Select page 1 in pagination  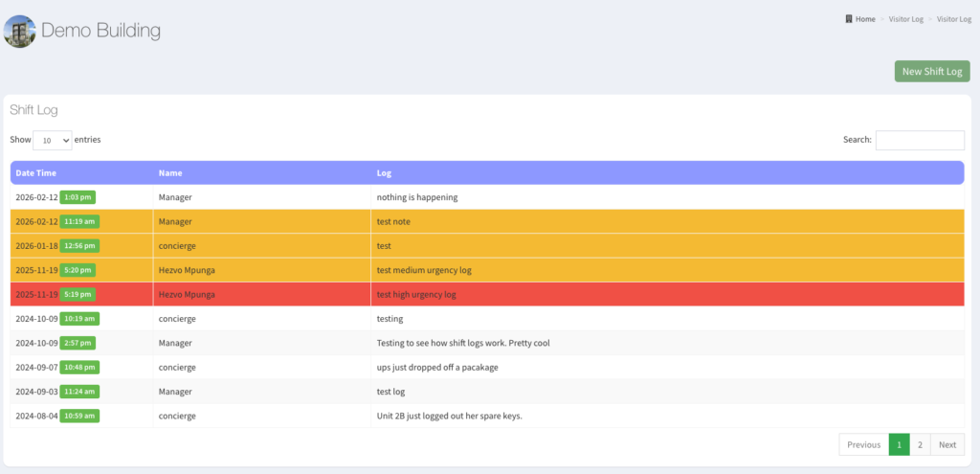point(899,444)
